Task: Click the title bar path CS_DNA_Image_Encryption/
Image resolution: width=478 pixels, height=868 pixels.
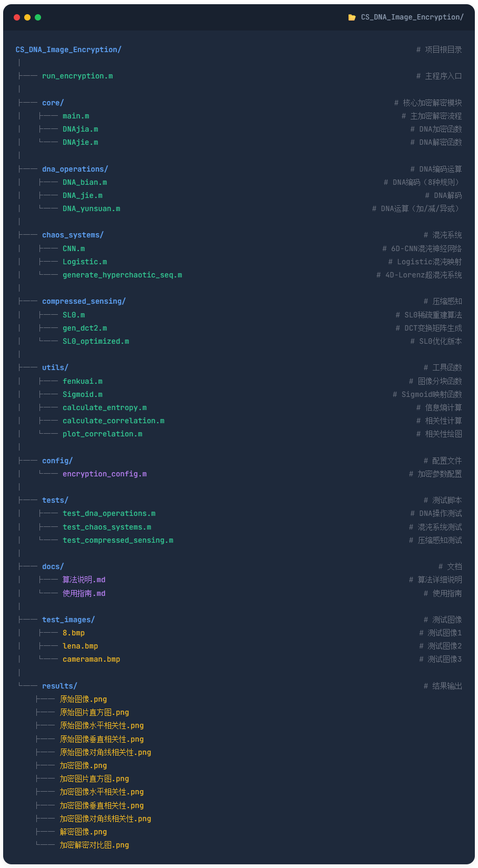Action: 412,17
